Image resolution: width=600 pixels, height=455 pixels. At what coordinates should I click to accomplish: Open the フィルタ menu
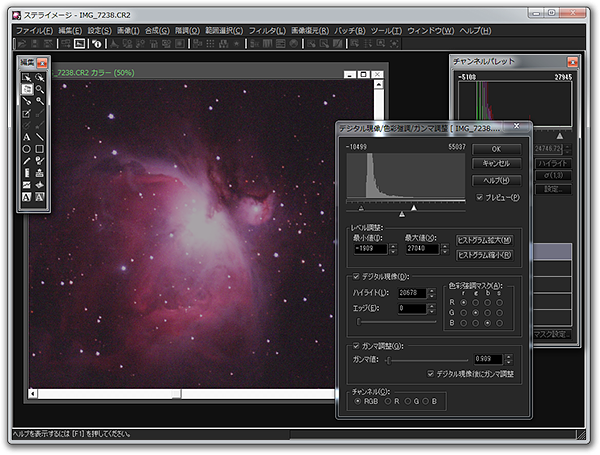266,31
